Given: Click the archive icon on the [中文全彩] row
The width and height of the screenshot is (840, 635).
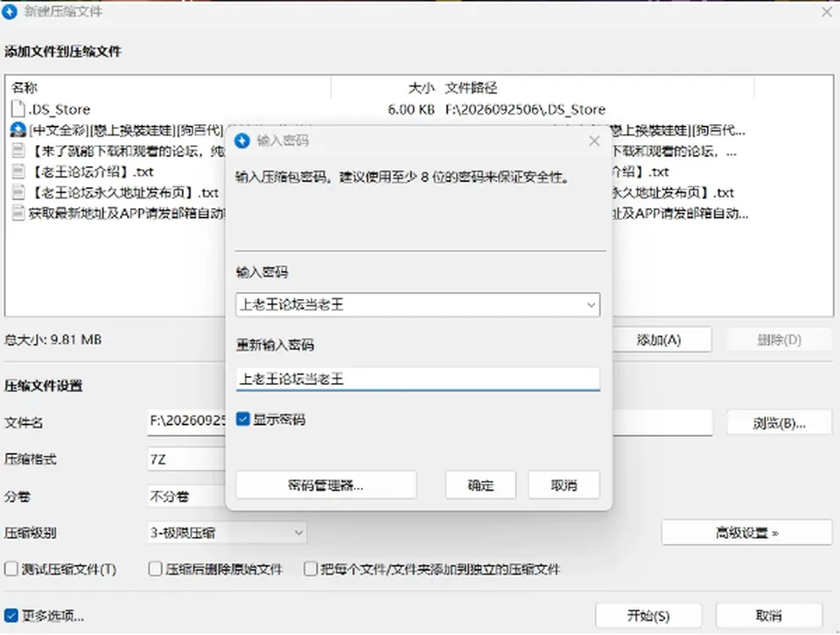Looking at the screenshot, I should 17,130.
